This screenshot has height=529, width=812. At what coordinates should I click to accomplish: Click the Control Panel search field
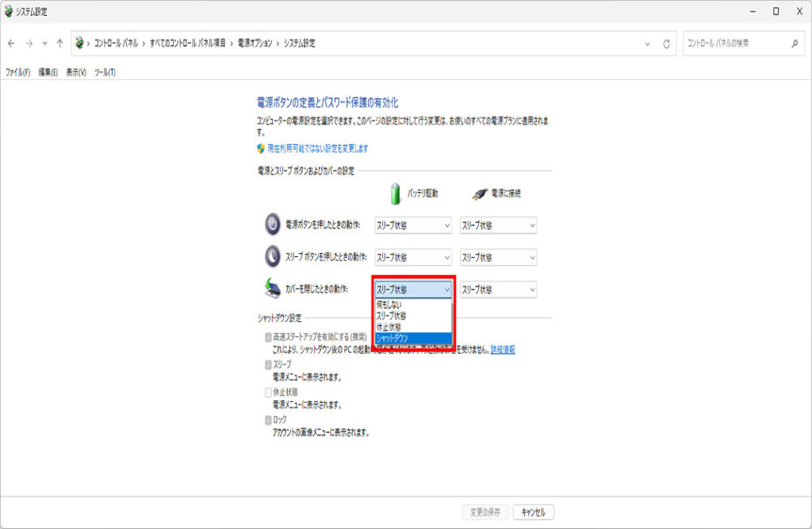click(x=733, y=44)
